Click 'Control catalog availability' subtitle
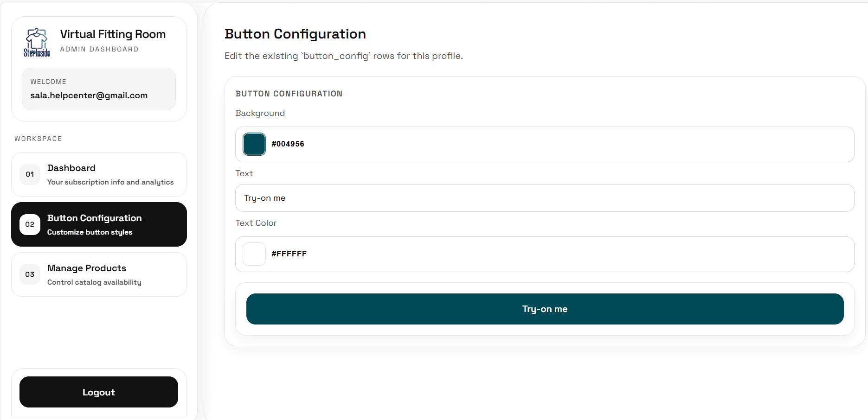The width and height of the screenshot is (868, 420). pos(94,282)
